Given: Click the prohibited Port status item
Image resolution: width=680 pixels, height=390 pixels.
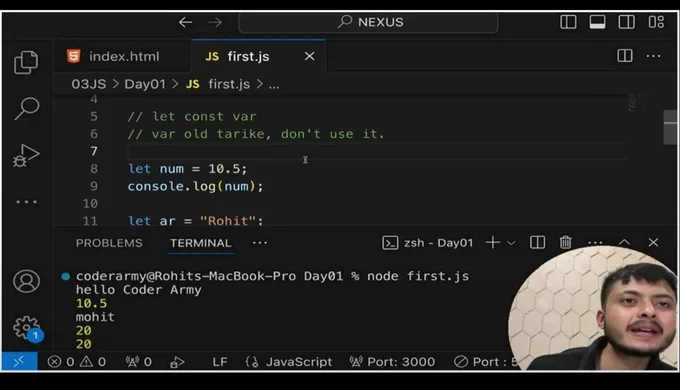Looking at the screenshot, I should pos(485,362).
